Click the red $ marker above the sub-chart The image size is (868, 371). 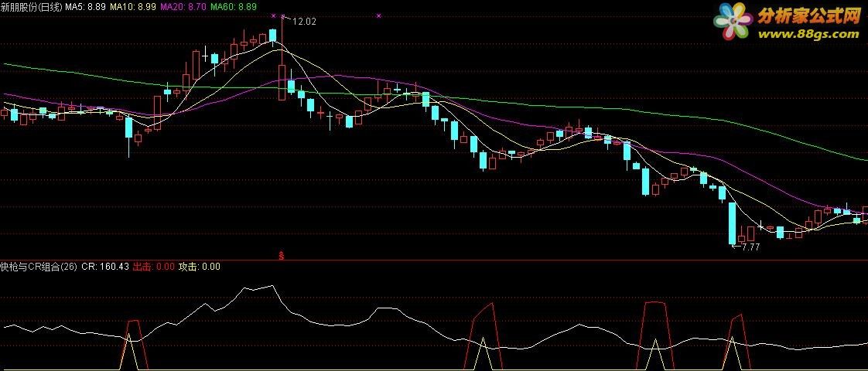coord(282,256)
